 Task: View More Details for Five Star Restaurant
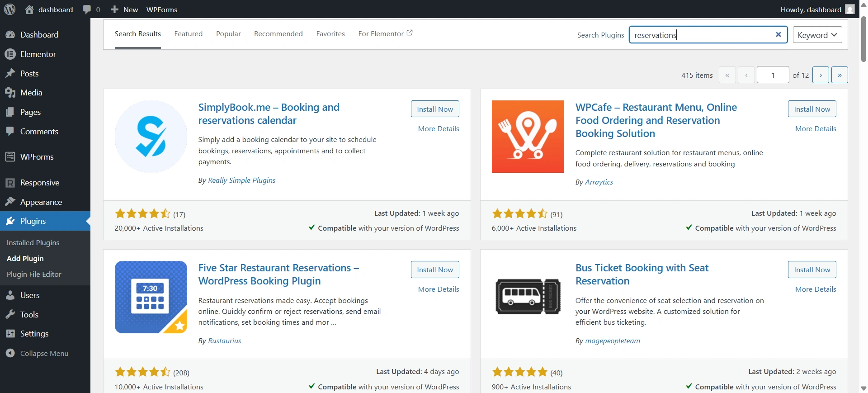pyautogui.click(x=439, y=289)
